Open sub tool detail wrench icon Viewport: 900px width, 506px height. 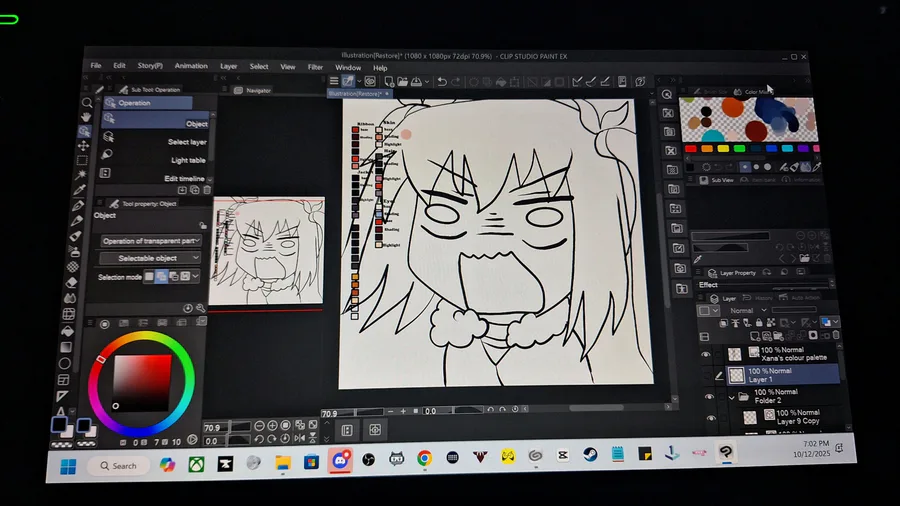201,308
